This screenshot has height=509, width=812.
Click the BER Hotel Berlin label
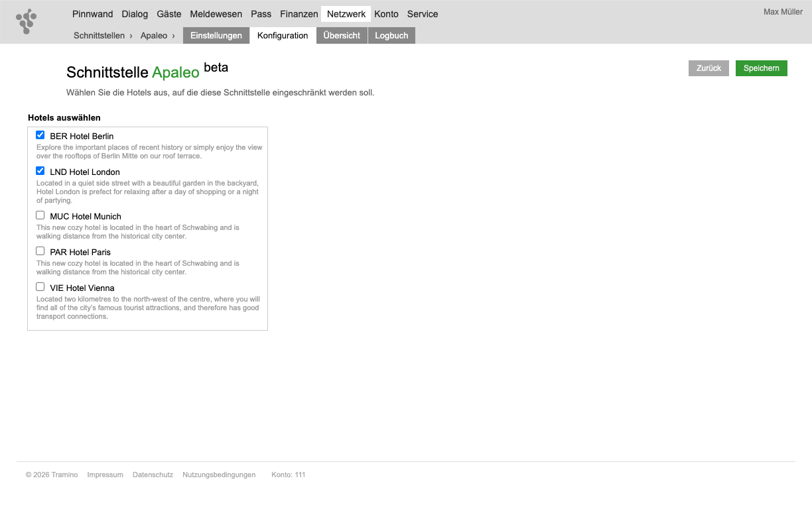point(82,137)
